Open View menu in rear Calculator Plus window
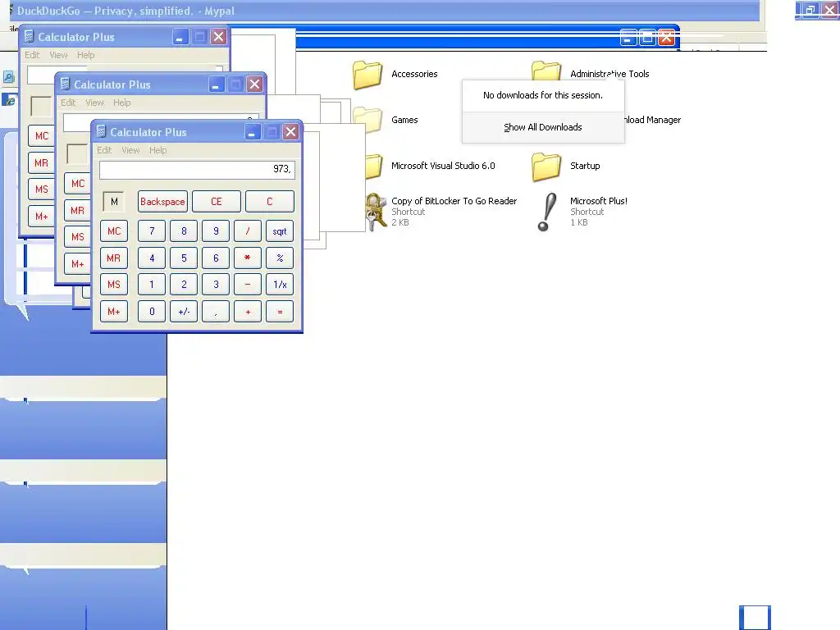The width and height of the screenshot is (840, 630). 58,55
